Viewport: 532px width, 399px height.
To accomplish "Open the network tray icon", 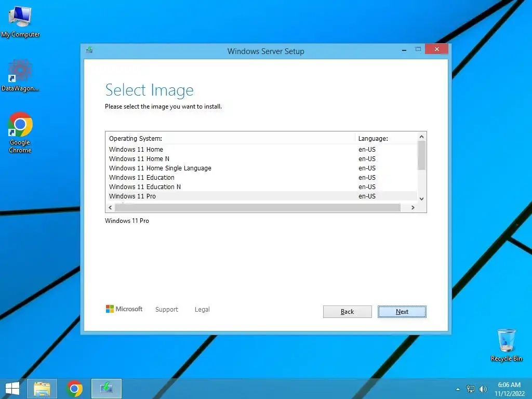I will (471, 389).
